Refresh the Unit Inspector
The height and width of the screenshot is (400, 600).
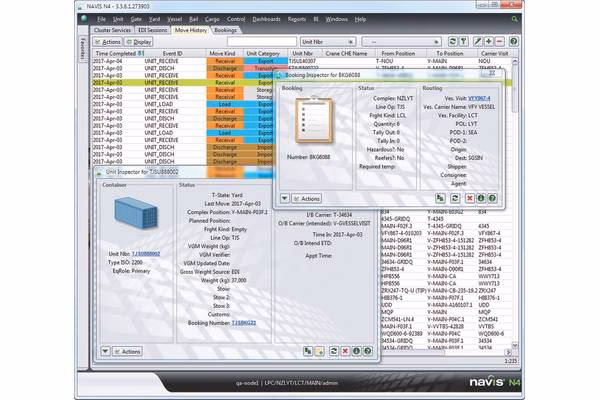point(334,351)
